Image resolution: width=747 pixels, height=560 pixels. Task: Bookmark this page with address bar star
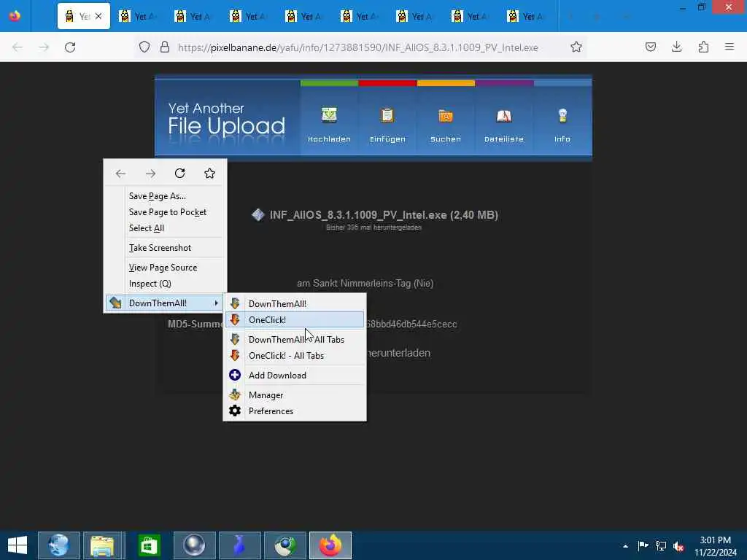click(576, 47)
